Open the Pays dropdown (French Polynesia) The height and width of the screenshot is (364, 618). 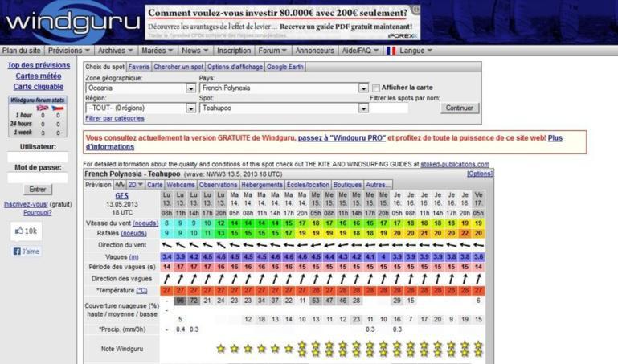click(284, 88)
